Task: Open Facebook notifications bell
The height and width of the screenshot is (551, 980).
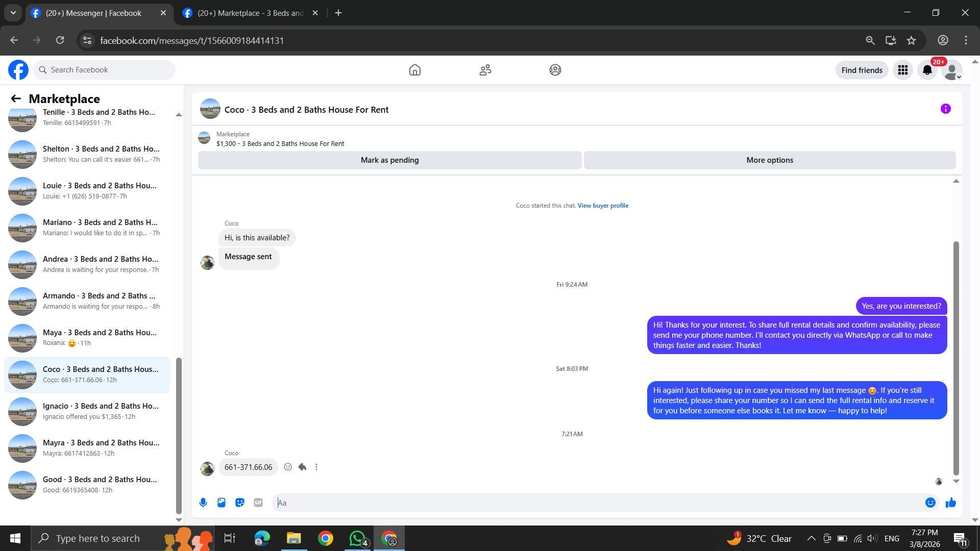Action: tap(927, 70)
